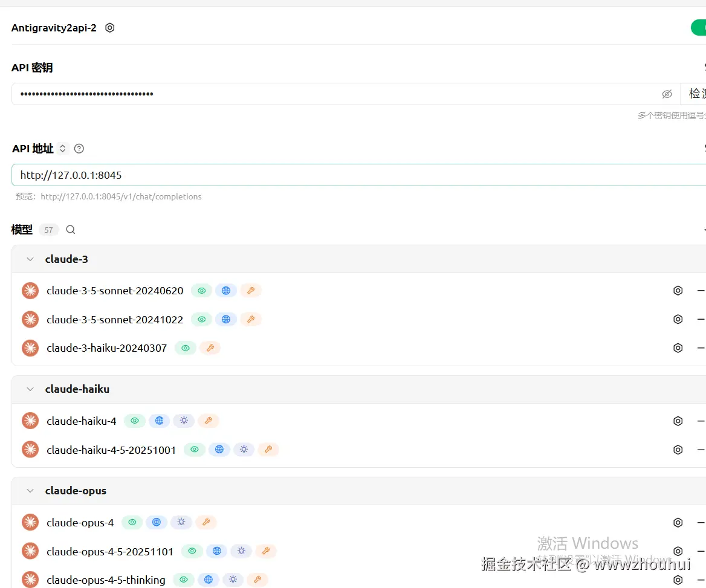
Task: Switch API address format with up-down arrows
Action: [63, 148]
